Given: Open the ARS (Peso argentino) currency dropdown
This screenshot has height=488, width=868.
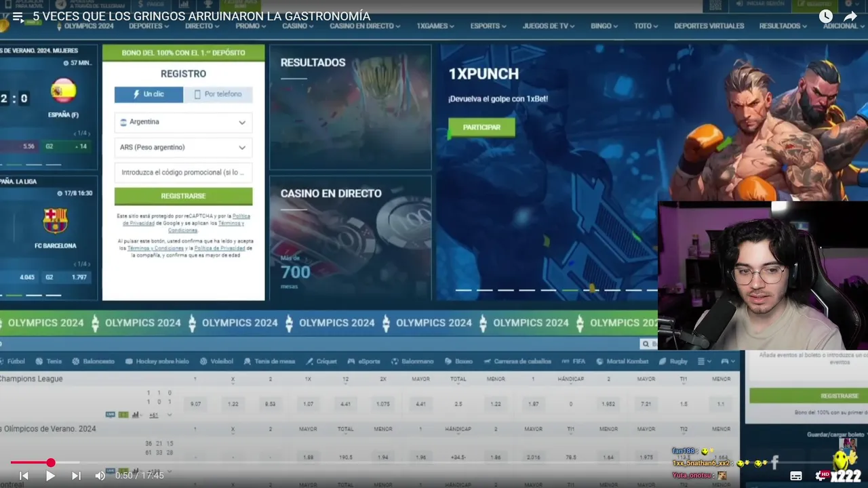Looking at the screenshot, I should [x=183, y=147].
